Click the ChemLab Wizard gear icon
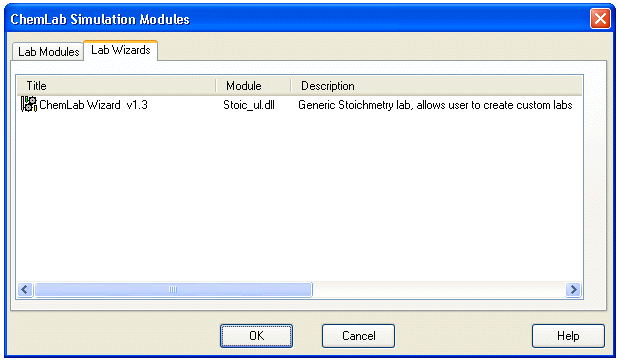Image resolution: width=619 pixels, height=361 pixels. (29, 104)
